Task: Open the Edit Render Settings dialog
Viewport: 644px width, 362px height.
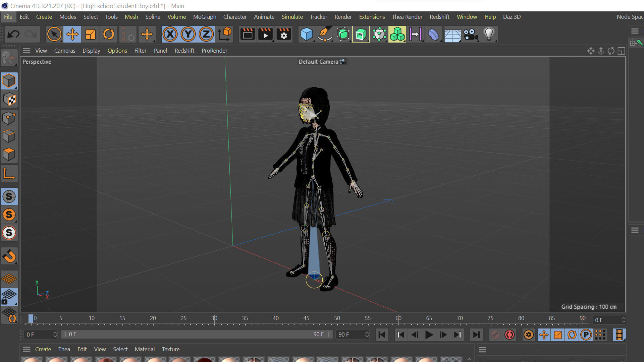Action: coord(284,34)
